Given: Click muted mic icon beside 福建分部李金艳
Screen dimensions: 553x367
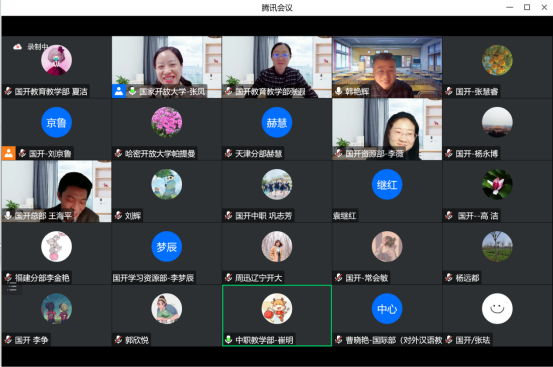Looking at the screenshot, I should coord(8,277).
